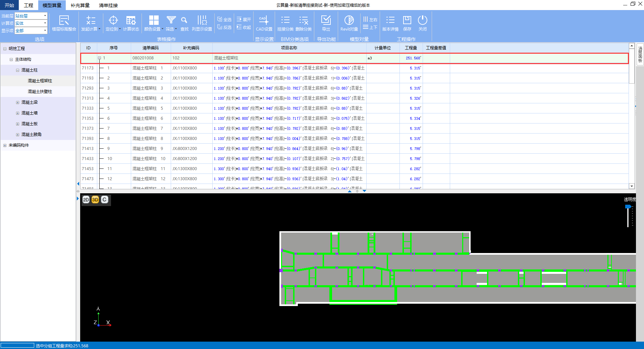Click the blue panel-collapse down arrow
This screenshot has height=349, width=644.
pos(364,191)
